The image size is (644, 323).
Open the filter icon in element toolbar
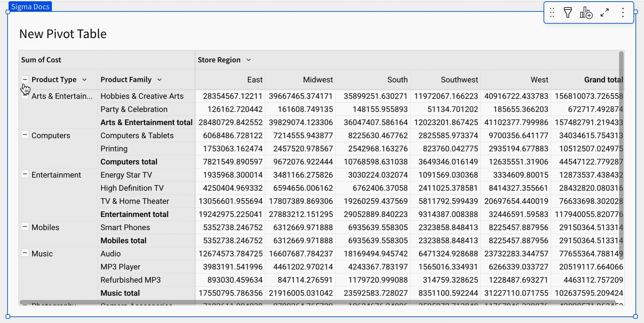point(568,13)
